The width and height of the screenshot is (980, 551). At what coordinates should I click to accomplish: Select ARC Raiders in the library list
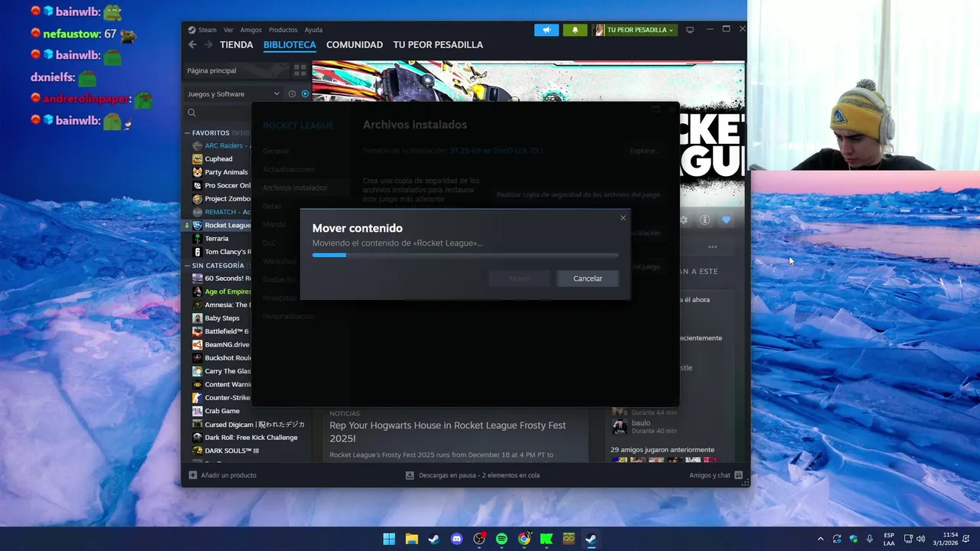[x=221, y=145]
